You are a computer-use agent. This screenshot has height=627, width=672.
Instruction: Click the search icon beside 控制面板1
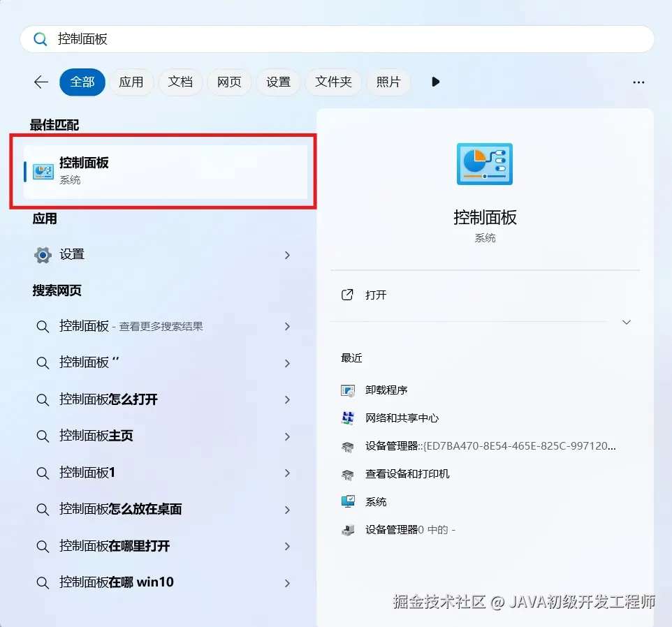pyautogui.click(x=43, y=473)
